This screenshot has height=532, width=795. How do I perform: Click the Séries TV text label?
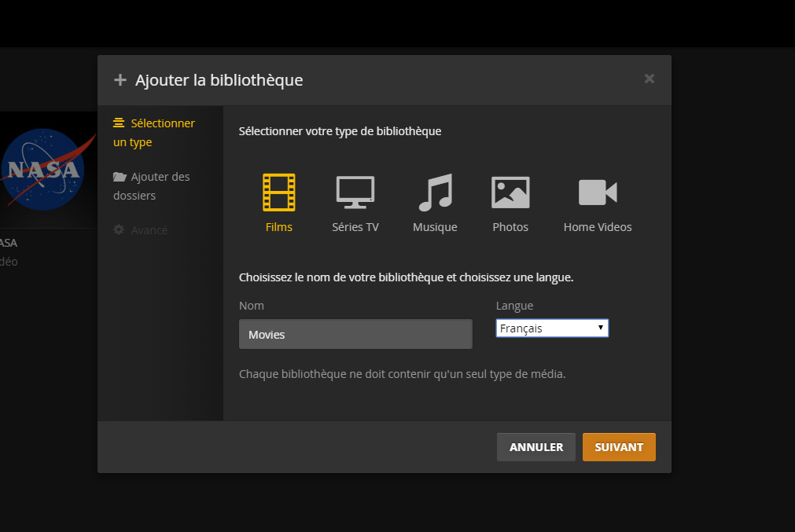pos(355,227)
